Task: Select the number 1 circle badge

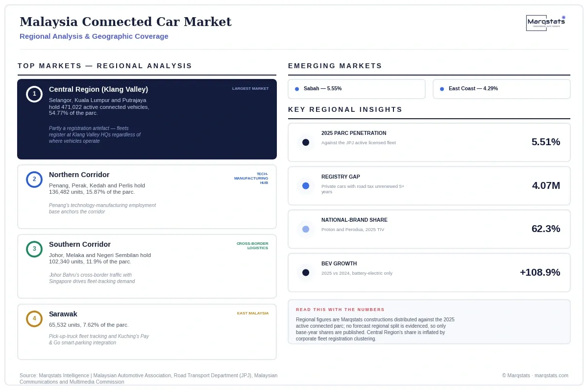Action: point(34,94)
